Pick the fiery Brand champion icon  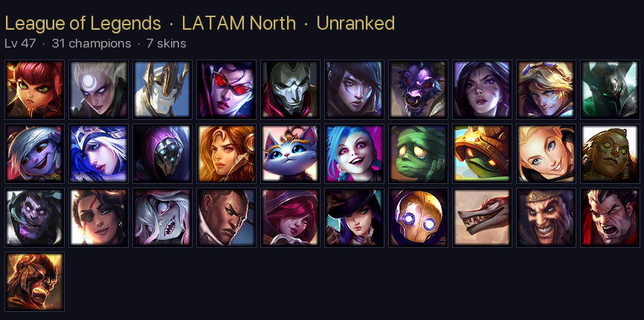pos(35,282)
